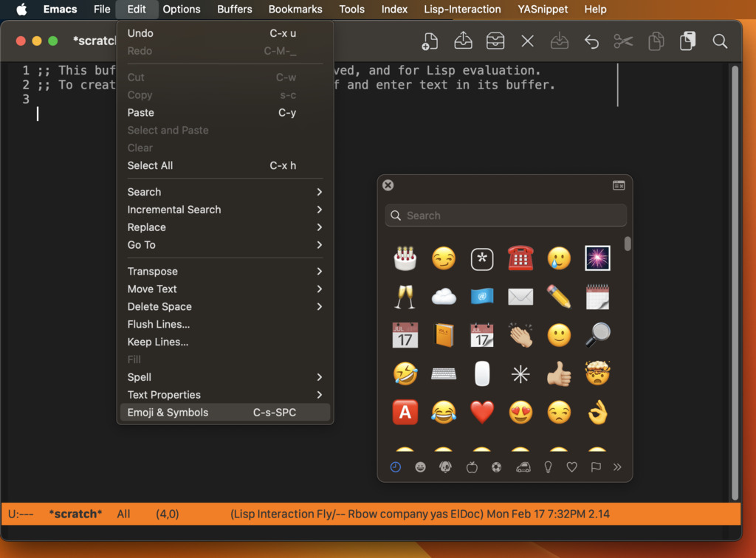This screenshot has height=558, width=756.
Task: Choose Paste from the Edit menu
Action: pos(225,113)
